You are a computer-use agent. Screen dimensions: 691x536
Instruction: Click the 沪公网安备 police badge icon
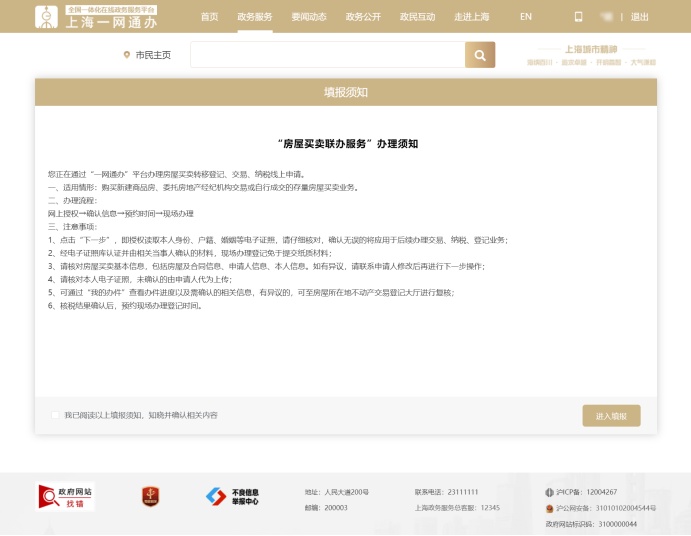click(549, 508)
